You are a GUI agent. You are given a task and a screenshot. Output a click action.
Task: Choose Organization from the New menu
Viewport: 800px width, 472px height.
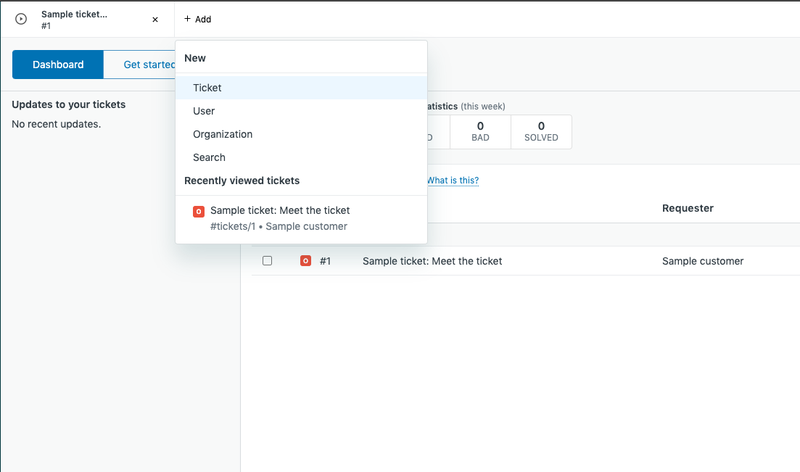[x=301, y=134]
